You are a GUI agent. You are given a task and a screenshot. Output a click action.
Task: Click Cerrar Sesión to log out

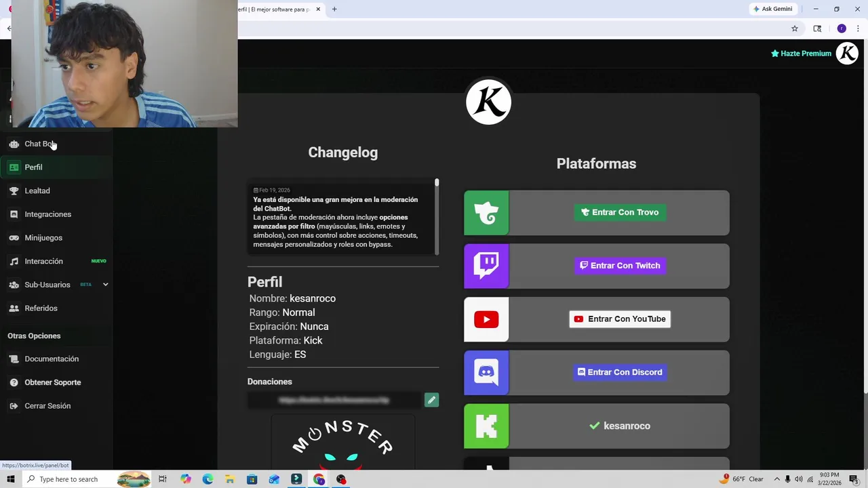pyautogui.click(x=56, y=406)
